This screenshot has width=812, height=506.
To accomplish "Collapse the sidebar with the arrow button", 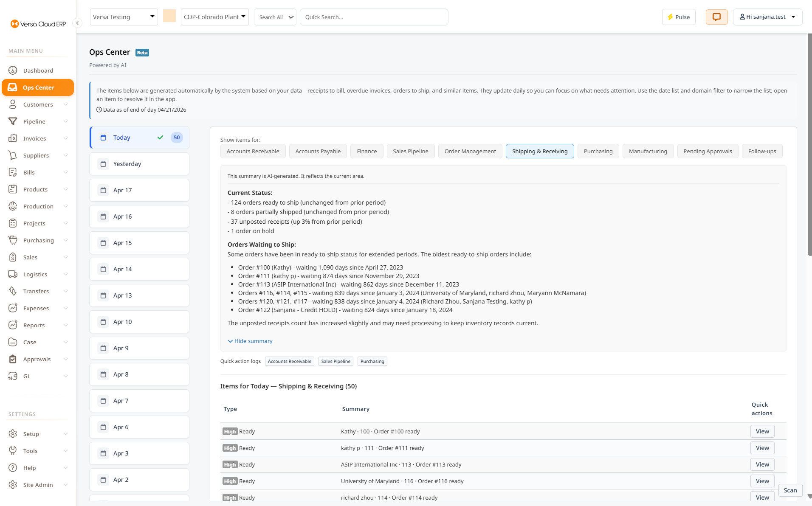I will 77,23.
